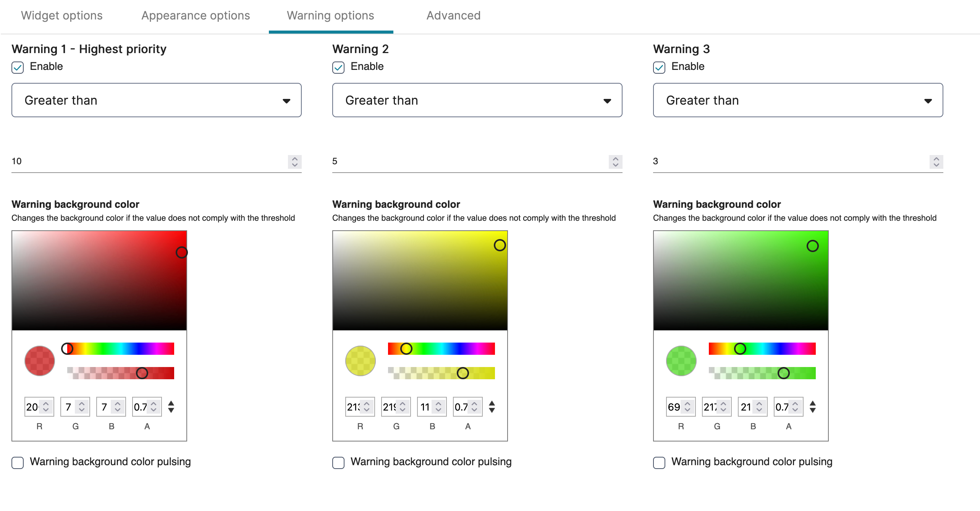Uncheck Enable for Warning 2

click(338, 67)
